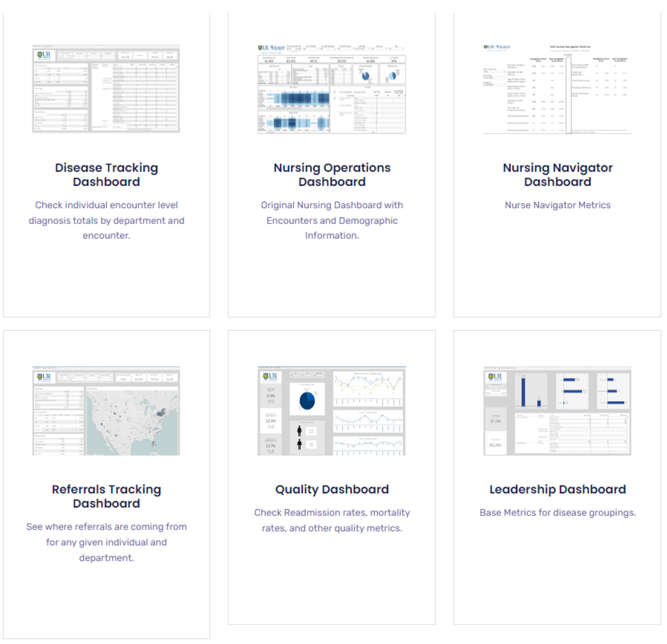Open the Nursing Operations Dashboard thumbnail
This screenshot has width=667, height=644.
pos(332,89)
